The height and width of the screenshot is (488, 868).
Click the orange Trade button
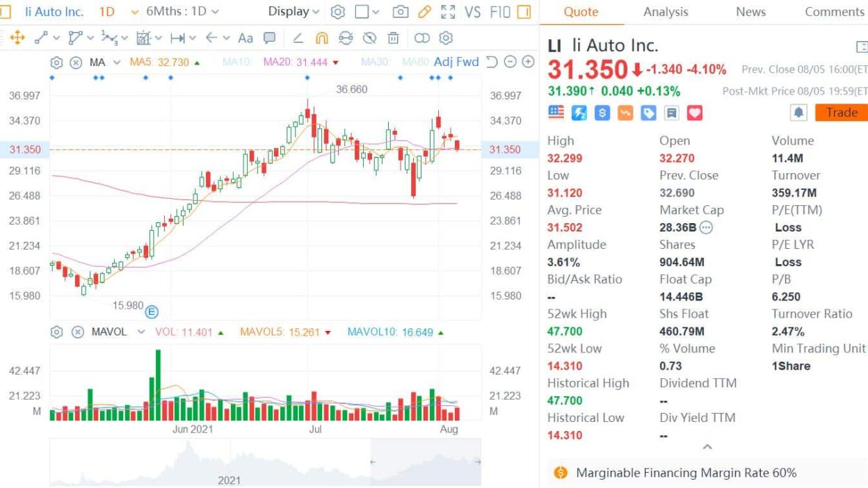842,113
